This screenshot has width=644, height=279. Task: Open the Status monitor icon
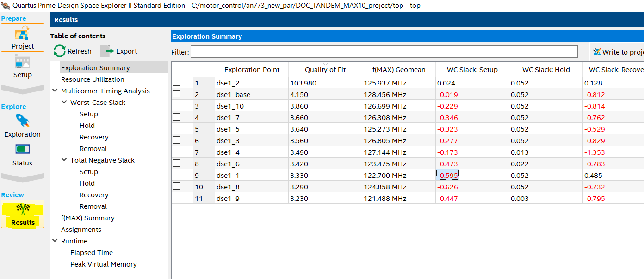tap(23, 149)
